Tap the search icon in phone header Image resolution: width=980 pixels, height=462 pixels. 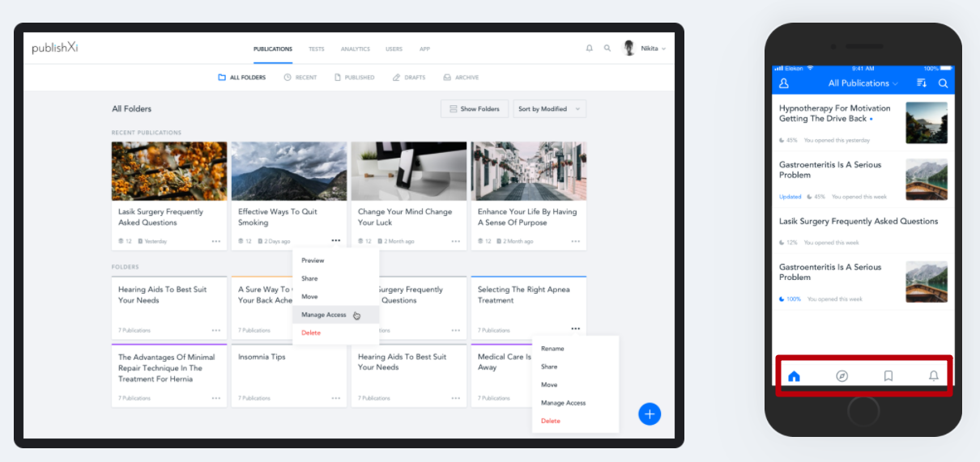pos(943,83)
